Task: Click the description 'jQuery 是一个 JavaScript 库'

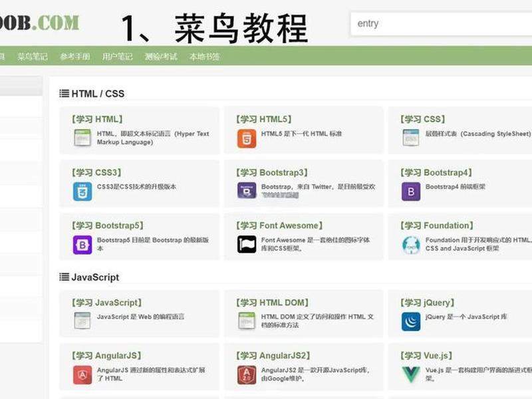Action: tap(466, 317)
